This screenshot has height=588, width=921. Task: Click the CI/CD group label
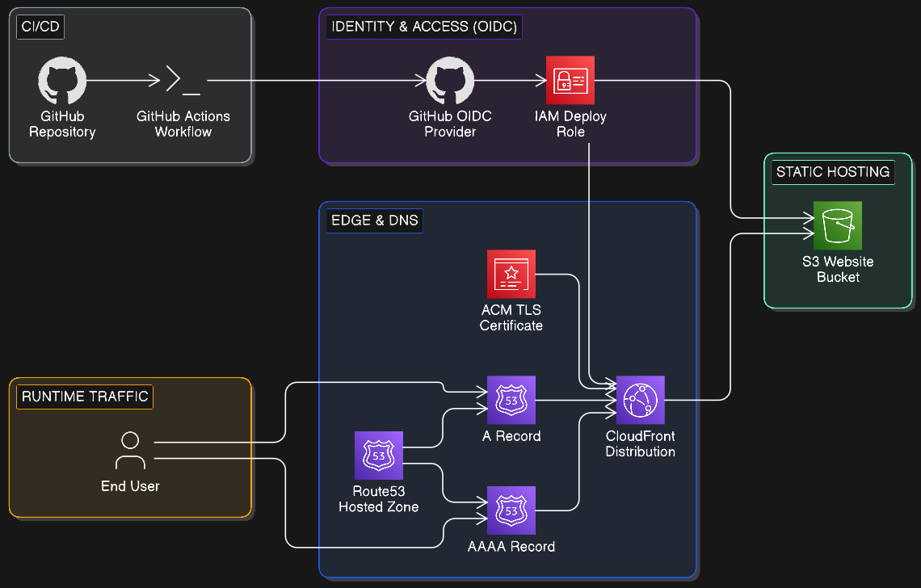point(40,27)
